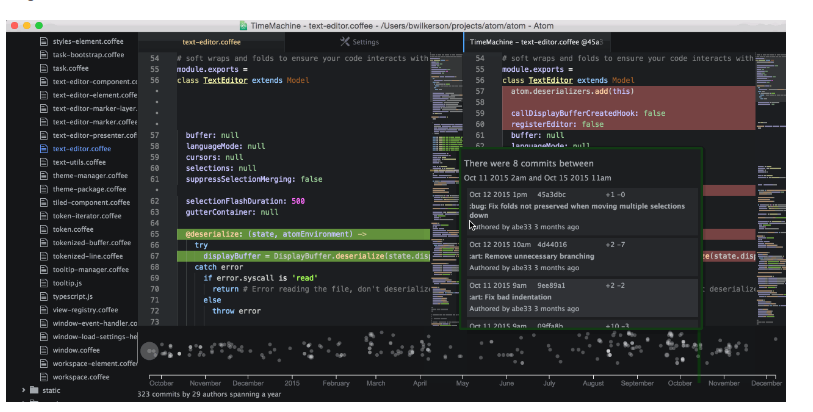
Task: Open commit 9ee89a1 Fix bad indentation
Action: pyautogui.click(x=582, y=297)
